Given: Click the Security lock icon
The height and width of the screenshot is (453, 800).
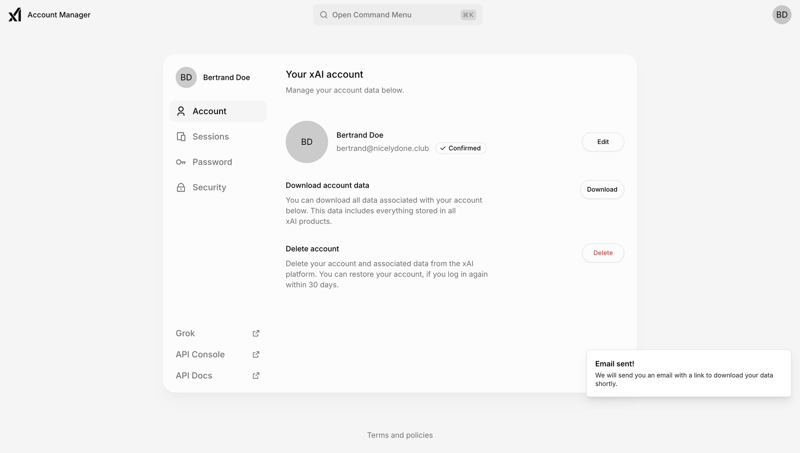Looking at the screenshot, I should point(181,187).
